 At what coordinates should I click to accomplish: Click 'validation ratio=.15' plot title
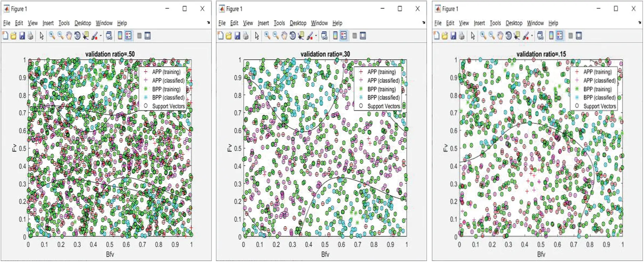[x=541, y=54]
